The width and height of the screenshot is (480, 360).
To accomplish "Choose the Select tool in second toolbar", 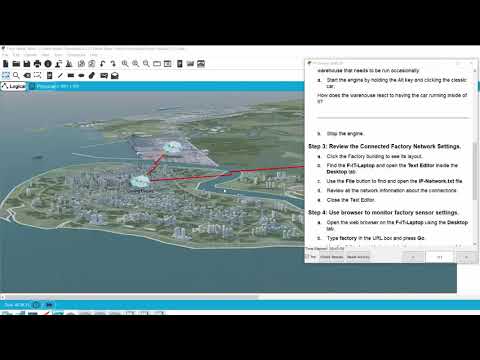I will (x=6, y=76).
